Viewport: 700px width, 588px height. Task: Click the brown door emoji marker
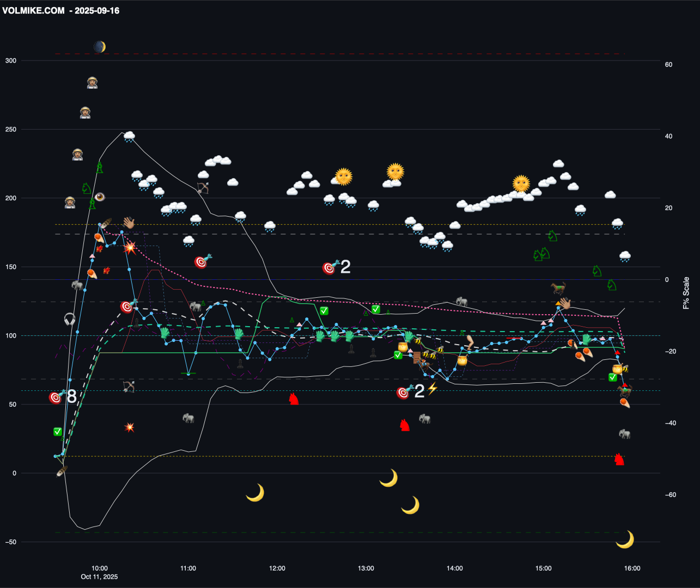417,357
